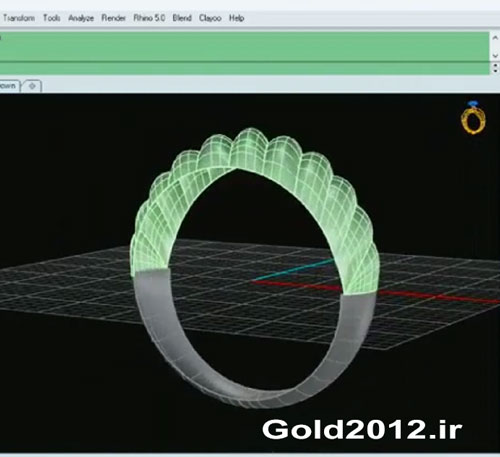The width and height of the screenshot is (500, 457).
Task: Click the command prompt stepper arrows
Action: click(495, 68)
